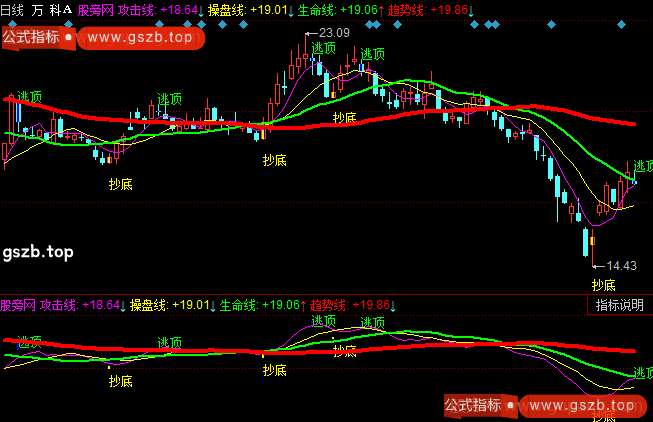Select the 抄底 signal below the 14.43 low

603,285
